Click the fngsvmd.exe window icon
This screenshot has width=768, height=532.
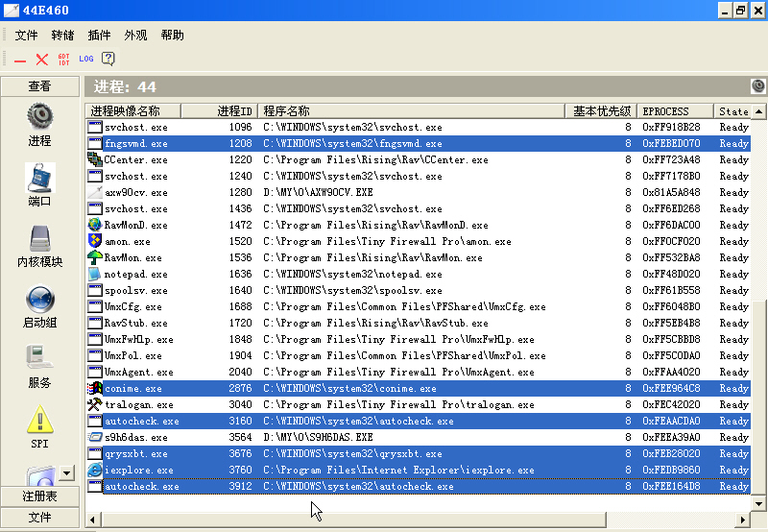pos(94,143)
